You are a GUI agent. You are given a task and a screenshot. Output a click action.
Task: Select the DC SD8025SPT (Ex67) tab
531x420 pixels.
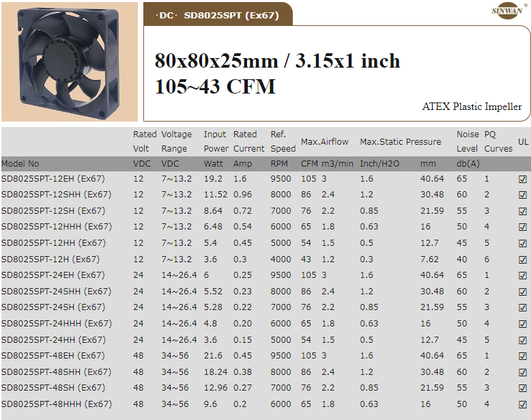[x=218, y=15]
